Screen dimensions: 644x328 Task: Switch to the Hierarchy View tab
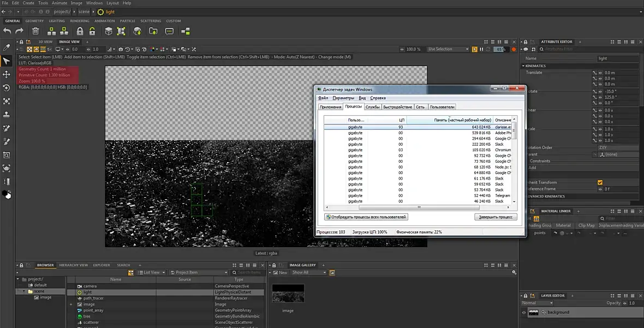[x=74, y=265]
